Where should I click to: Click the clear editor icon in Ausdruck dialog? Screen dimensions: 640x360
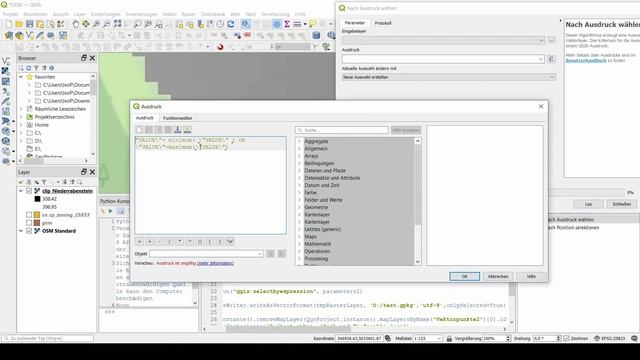139,129
